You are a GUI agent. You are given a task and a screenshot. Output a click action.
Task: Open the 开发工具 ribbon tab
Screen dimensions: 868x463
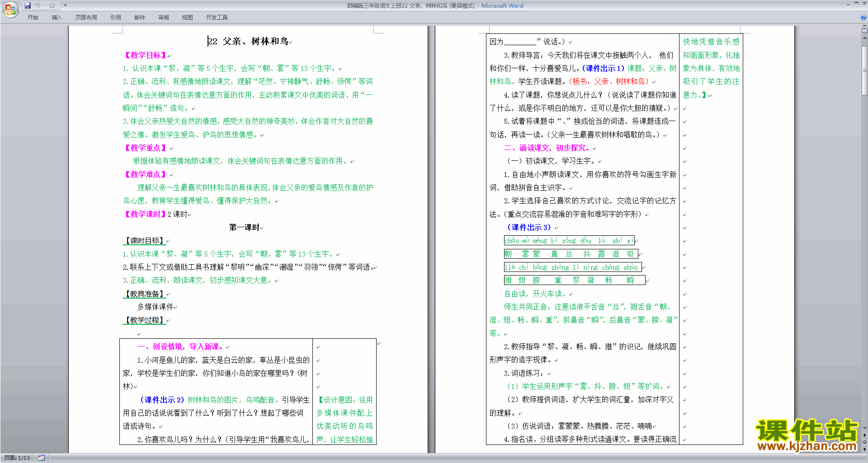(x=217, y=18)
